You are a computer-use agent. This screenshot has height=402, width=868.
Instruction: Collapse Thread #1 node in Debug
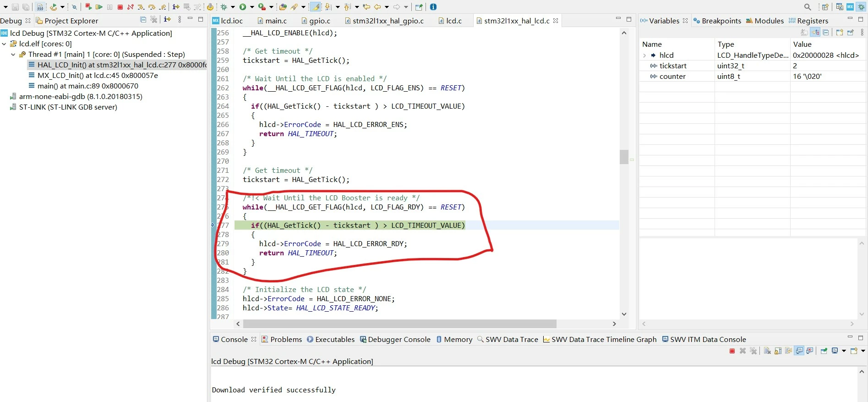coord(13,55)
